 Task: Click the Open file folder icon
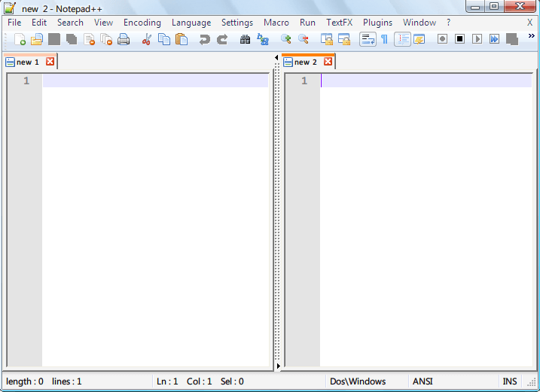pos(36,39)
